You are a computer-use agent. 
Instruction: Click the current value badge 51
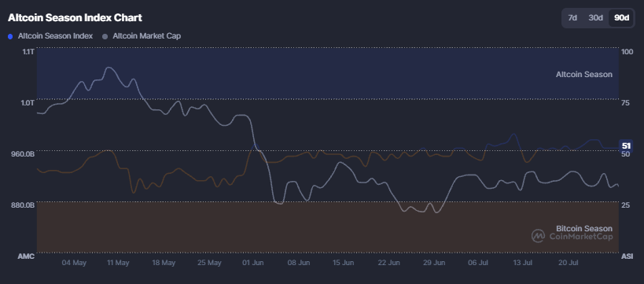click(626, 146)
